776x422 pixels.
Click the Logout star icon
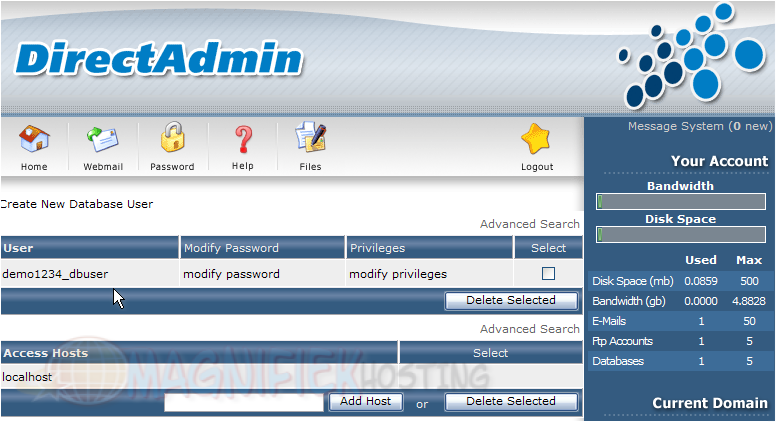click(x=536, y=139)
